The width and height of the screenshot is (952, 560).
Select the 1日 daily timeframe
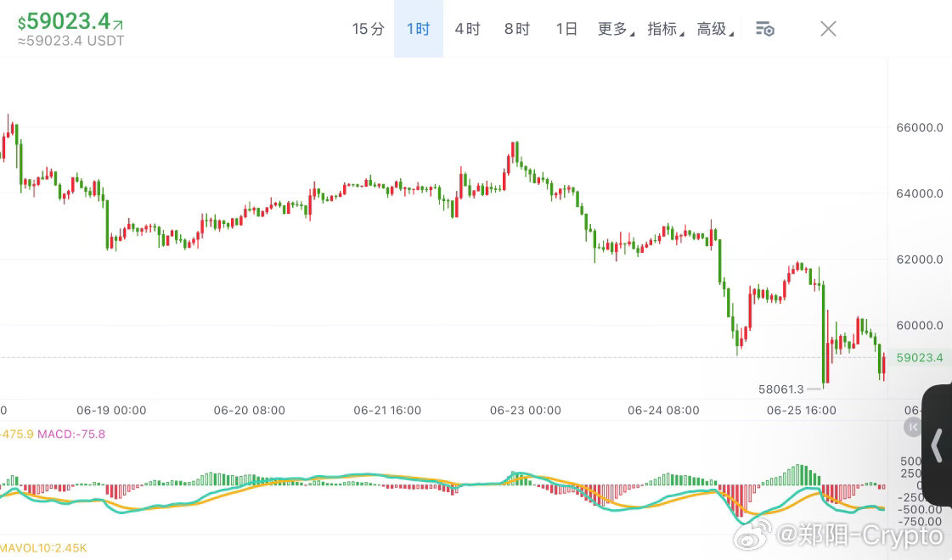(566, 29)
